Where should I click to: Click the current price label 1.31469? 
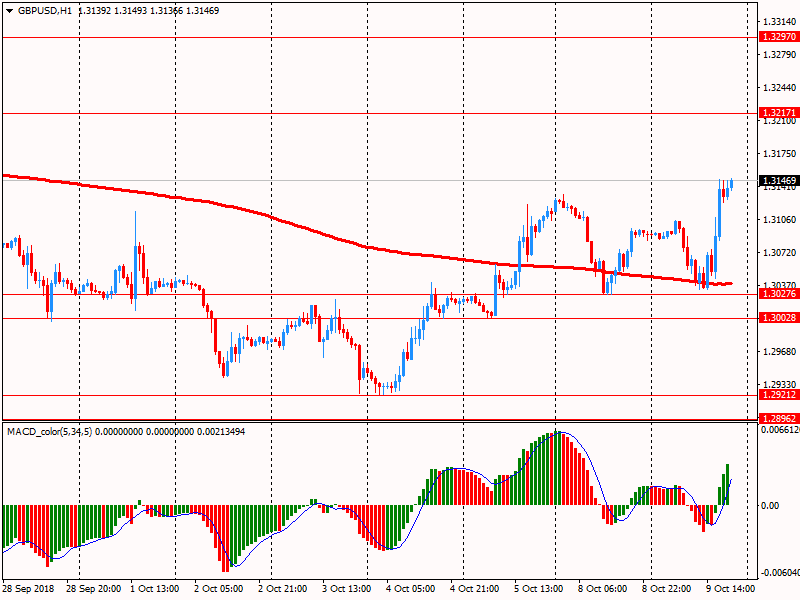click(779, 181)
